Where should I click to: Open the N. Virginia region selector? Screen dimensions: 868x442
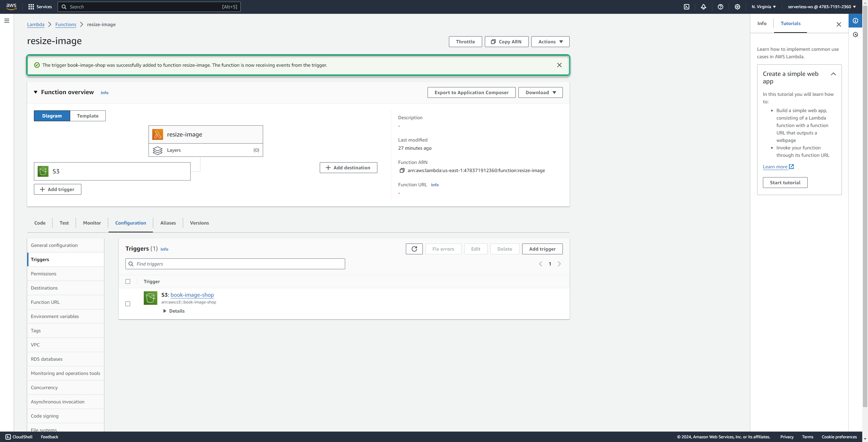[x=764, y=7]
